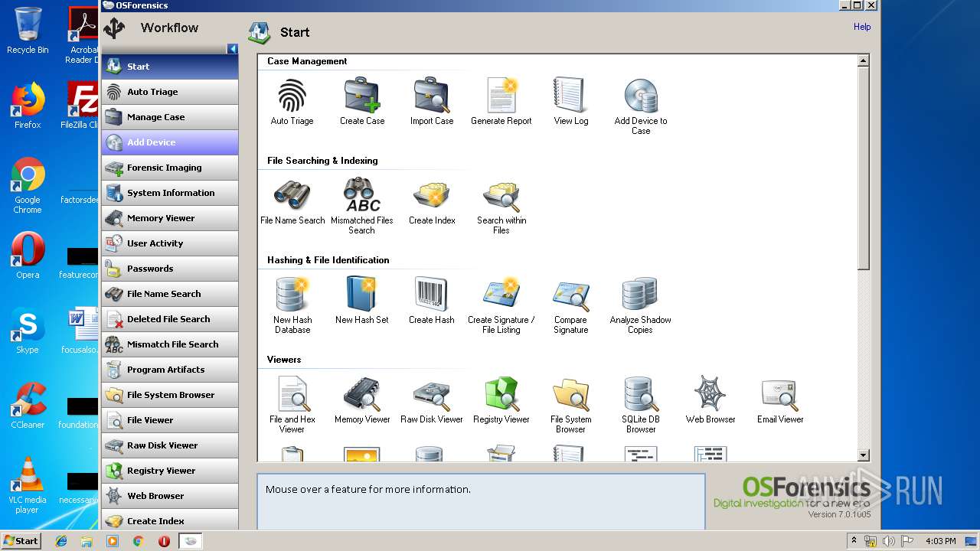Select the Opera desktop shortcut
980x551 pixels.
click(28, 256)
